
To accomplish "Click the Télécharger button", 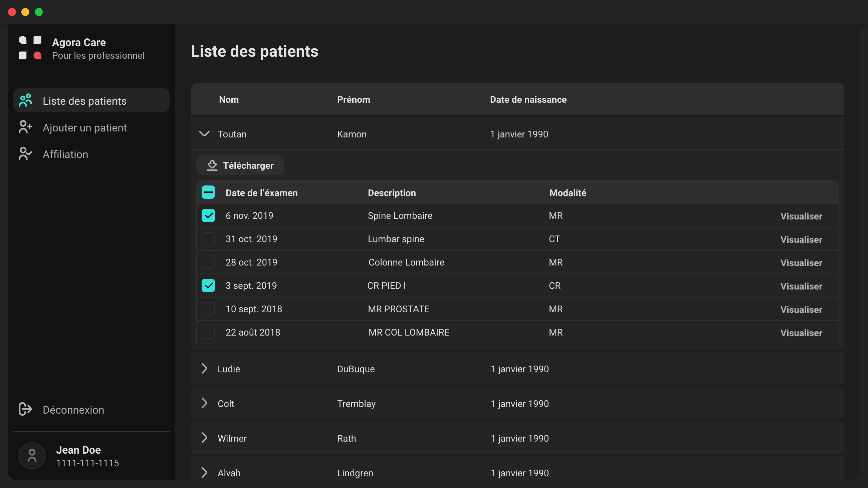I will point(240,165).
